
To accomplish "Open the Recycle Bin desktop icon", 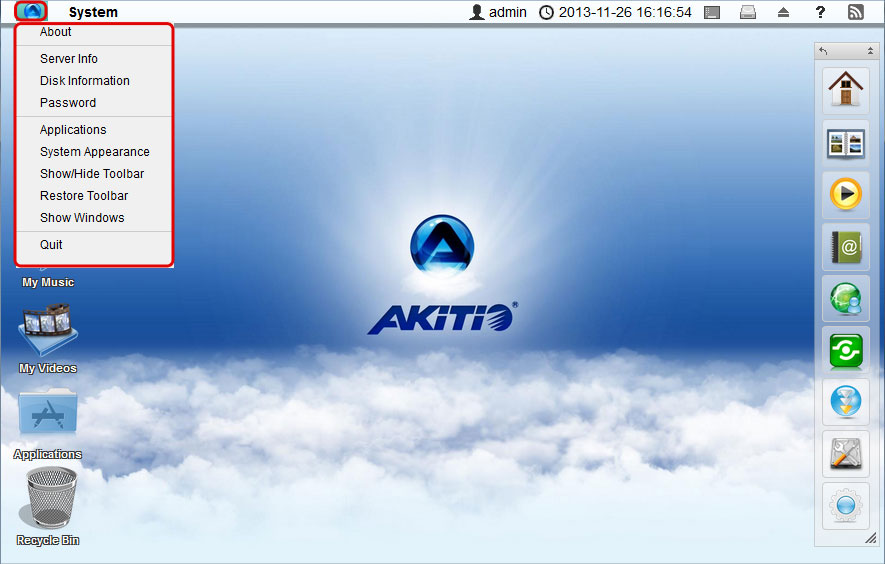I will coord(47,499).
